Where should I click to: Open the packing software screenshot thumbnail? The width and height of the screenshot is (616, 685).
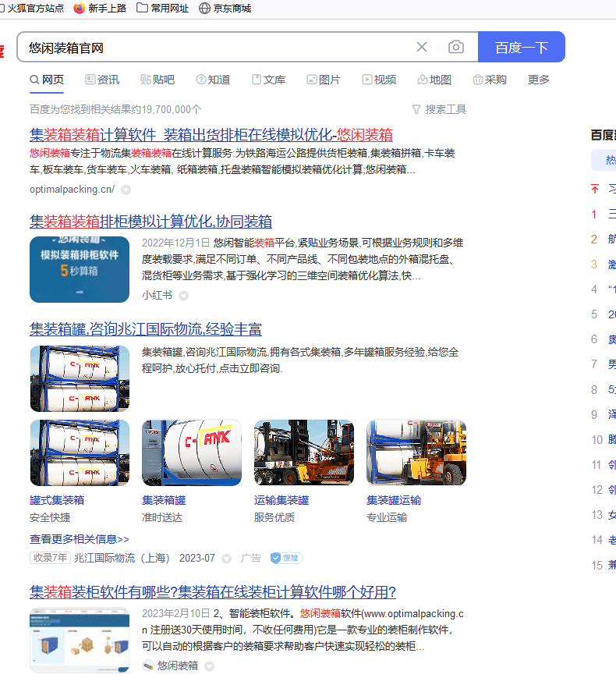coord(80,640)
